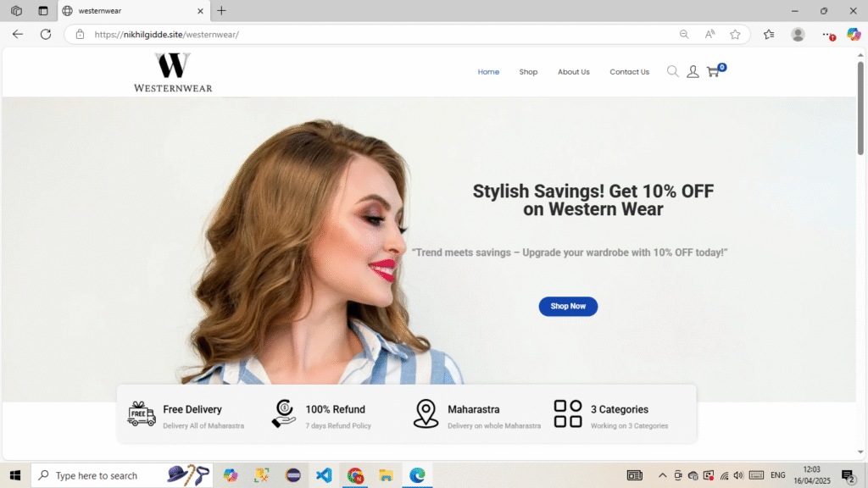Click the browser address bar URL
Image resolution: width=868 pixels, height=488 pixels.
point(339,35)
